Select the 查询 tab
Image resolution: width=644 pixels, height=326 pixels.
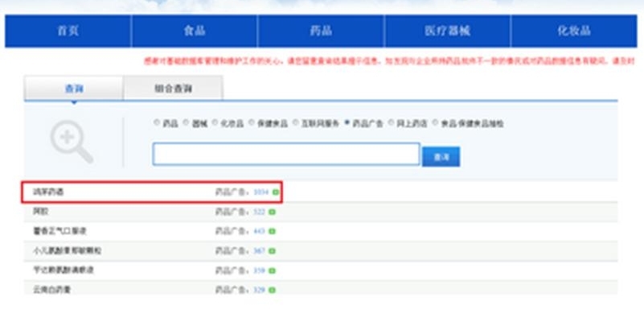coord(74,88)
